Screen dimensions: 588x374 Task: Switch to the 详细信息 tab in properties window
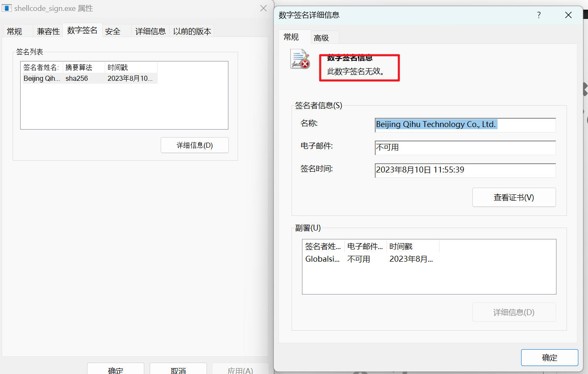click(150, 31)
